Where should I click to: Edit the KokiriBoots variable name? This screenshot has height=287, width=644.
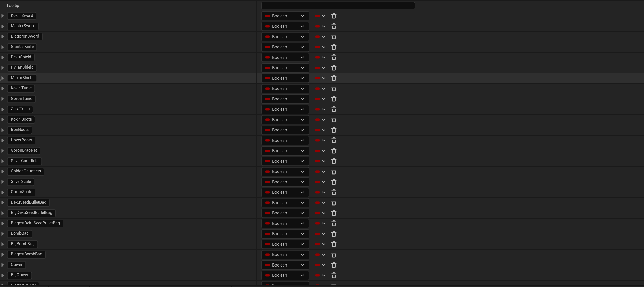tap(21, 119)
